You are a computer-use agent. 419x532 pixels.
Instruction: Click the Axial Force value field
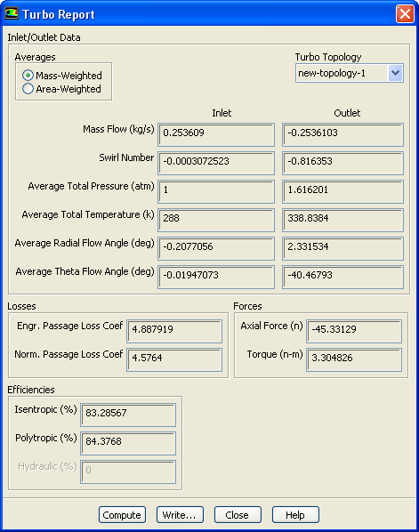pos(354,331)
